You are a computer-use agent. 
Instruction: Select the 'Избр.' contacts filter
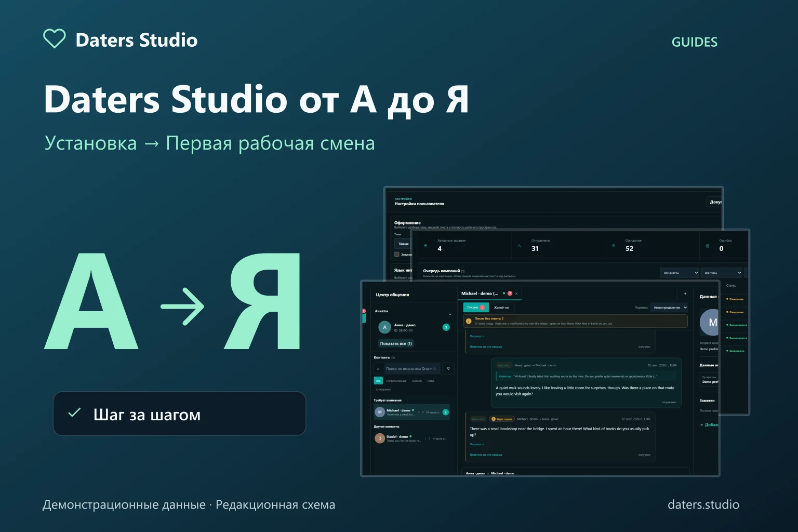coord(431,381)
